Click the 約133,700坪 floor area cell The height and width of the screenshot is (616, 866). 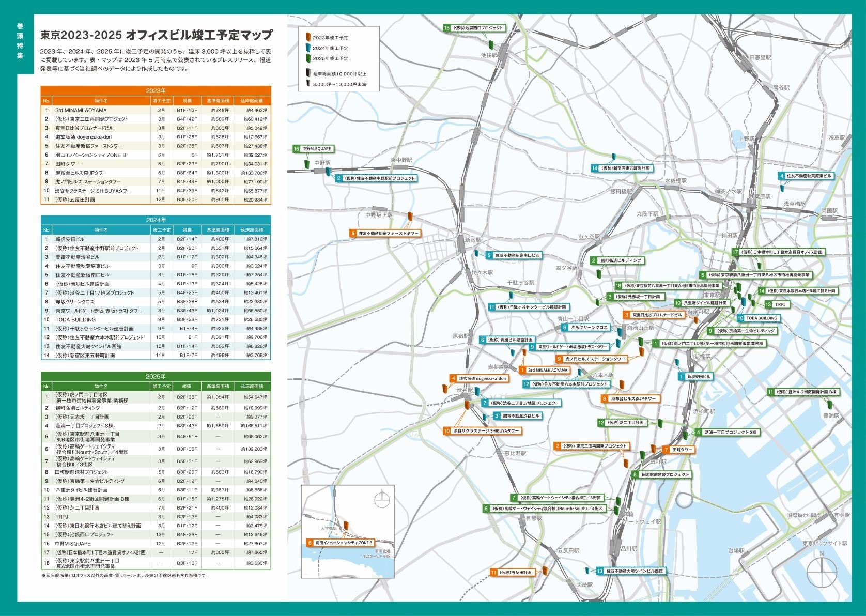pos(255,173)
